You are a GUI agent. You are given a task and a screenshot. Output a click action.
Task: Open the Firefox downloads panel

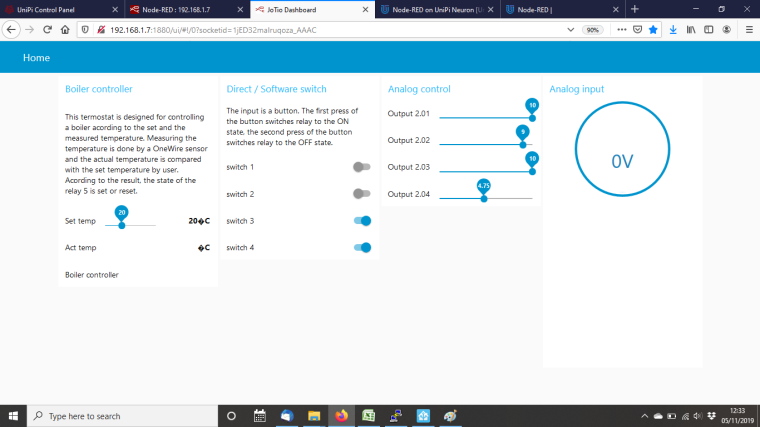[673, 29]
